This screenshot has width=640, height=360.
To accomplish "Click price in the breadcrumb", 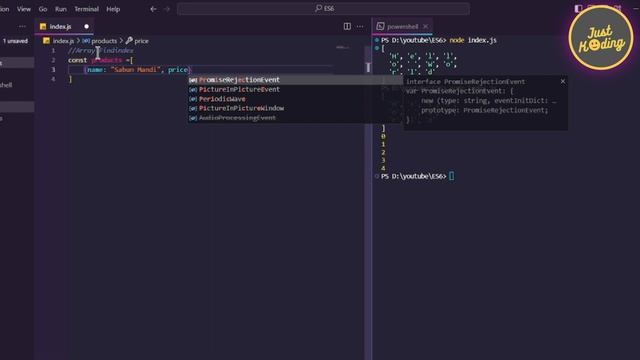I will coord(141,41).
